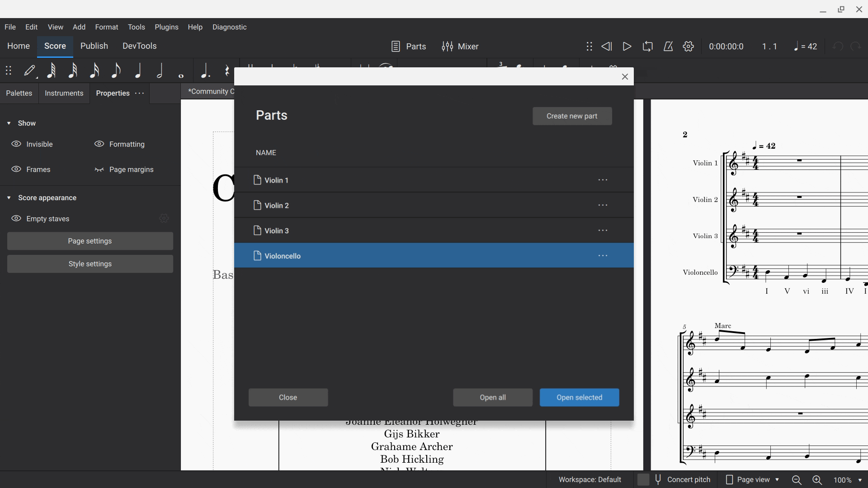The height and width of the screenshot is (488, 868).
Task: Start playback with the Play button
Action: point(627,46)
